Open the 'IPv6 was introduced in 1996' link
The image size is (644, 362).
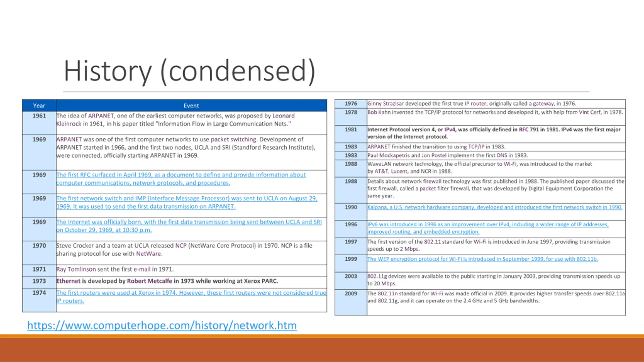[488, 224]
